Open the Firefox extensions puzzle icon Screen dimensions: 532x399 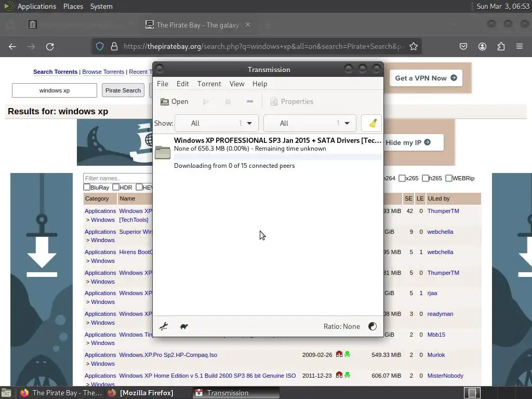point(501,46)
